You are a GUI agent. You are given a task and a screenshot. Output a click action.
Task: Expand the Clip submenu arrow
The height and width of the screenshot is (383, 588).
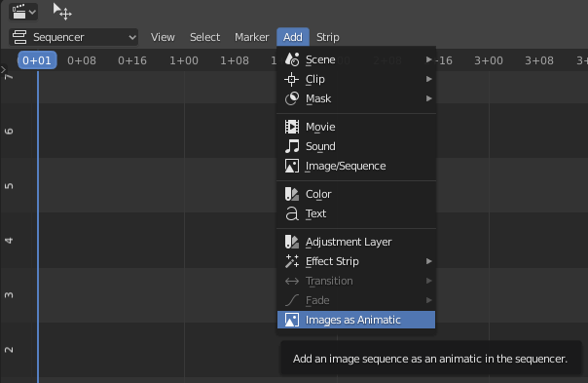click(428, 79)
